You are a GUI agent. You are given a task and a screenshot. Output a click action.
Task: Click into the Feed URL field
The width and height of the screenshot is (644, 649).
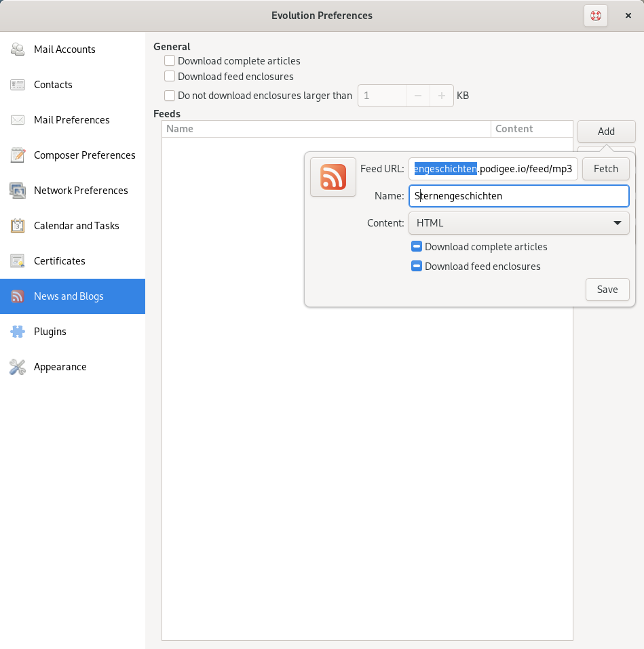click(x=493, y=169)
